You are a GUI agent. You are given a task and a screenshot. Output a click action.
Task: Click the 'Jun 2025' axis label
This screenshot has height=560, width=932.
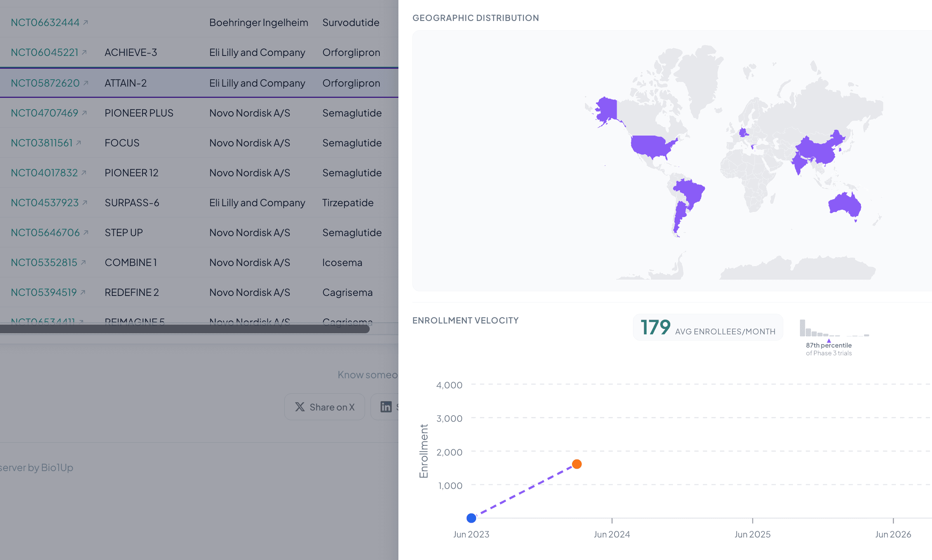tap(753, 534)
